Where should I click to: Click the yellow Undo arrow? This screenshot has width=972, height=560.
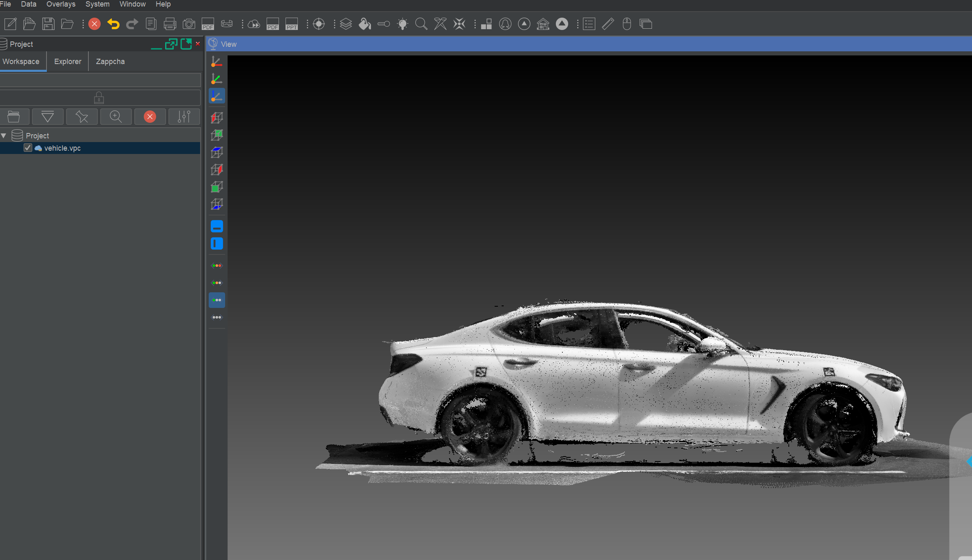coord(113,24)
